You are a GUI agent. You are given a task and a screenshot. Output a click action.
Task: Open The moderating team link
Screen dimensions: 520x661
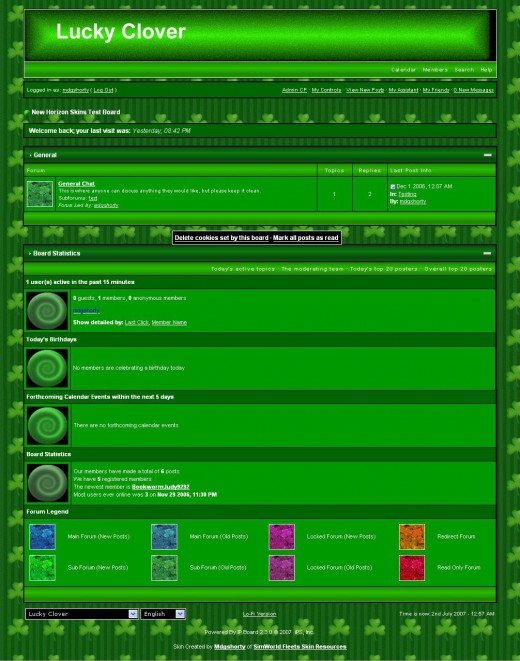[x=312, y=269]
